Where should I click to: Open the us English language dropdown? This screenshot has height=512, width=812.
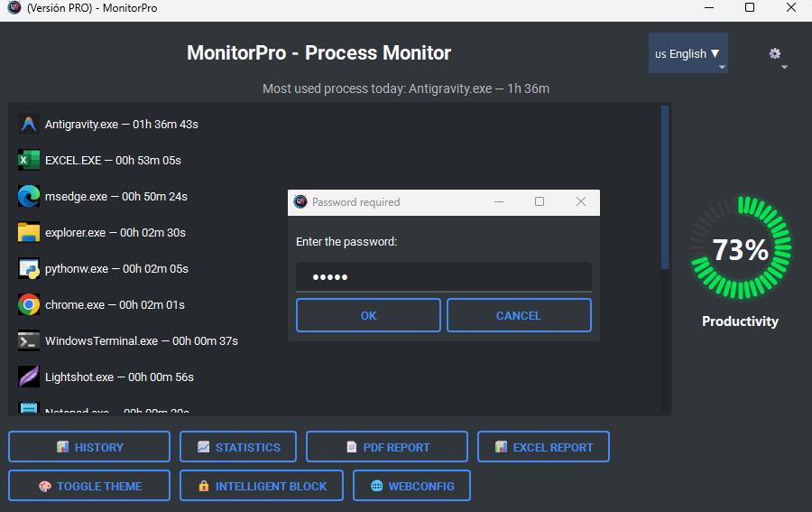(688, 53)
